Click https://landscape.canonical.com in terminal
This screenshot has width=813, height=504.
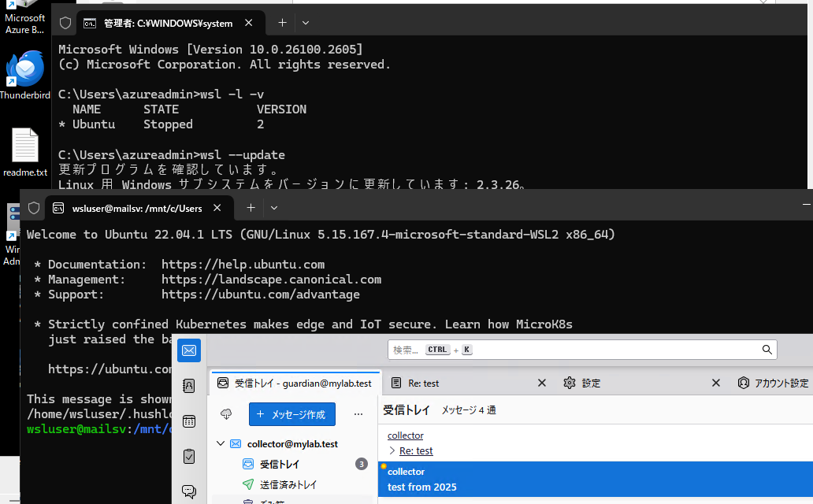tap(271, 280)
